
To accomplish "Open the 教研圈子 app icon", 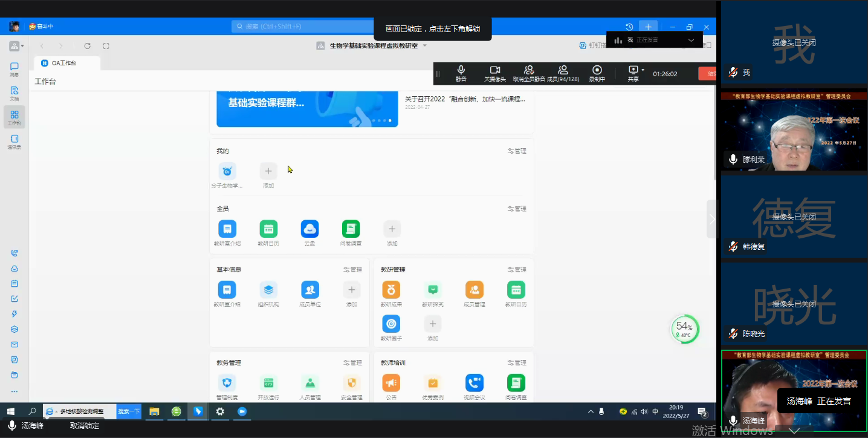I will [391, 324].
